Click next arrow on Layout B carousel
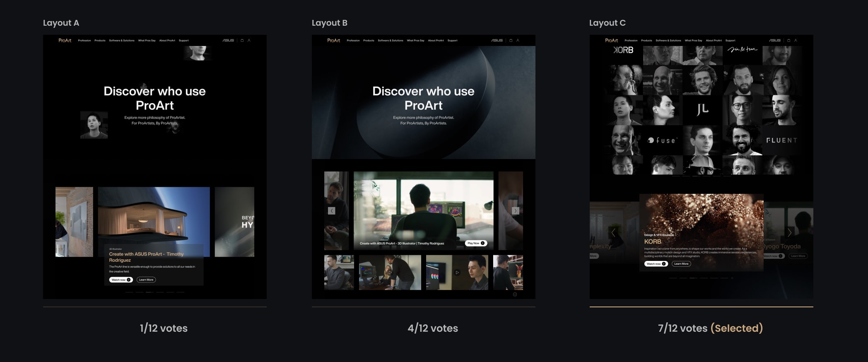 click(515, 211)
